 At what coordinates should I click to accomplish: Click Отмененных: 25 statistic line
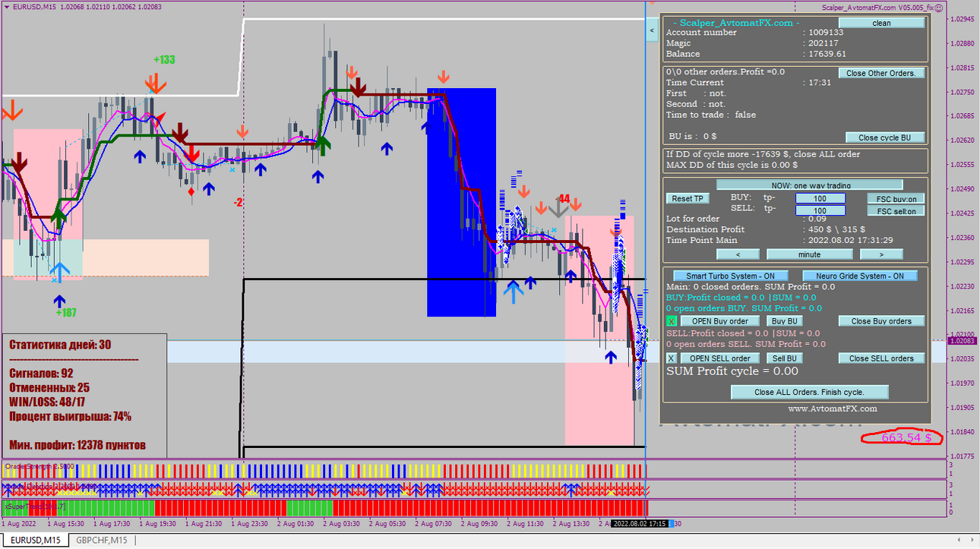click(x=49, y=387)
